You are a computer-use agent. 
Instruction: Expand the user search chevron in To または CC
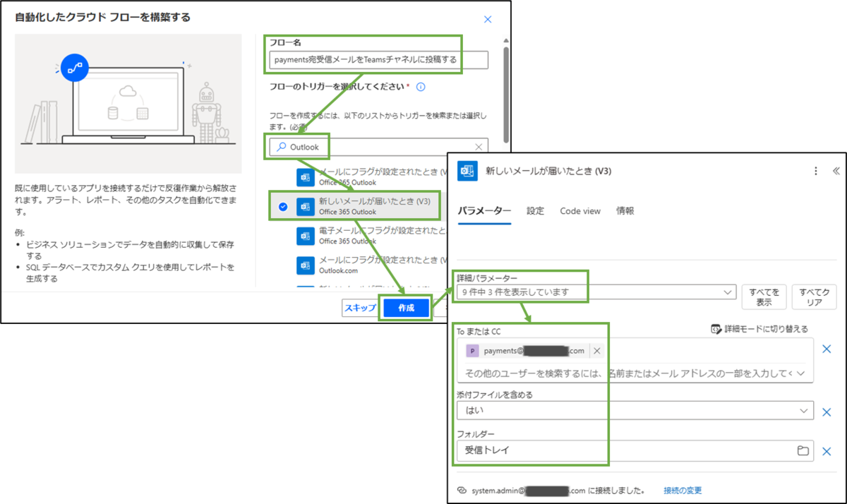802,373
